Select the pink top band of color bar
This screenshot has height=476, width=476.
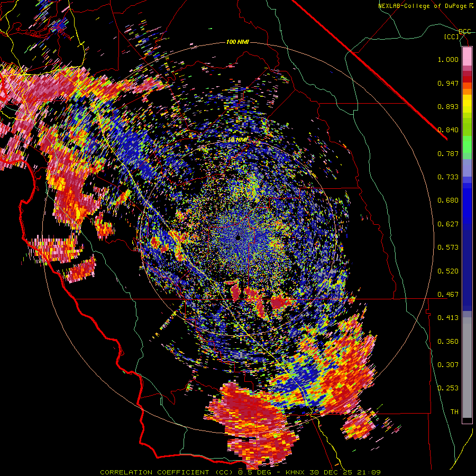pyautogui.click(x=467, y=57)
